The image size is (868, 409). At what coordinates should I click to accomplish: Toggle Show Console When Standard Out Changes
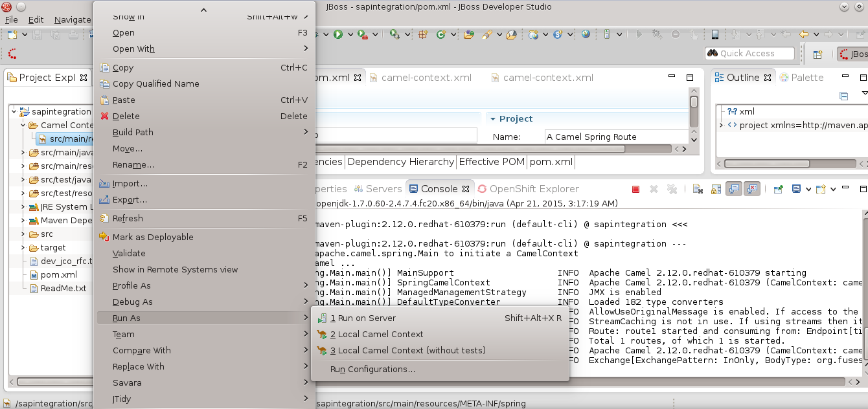734,189
